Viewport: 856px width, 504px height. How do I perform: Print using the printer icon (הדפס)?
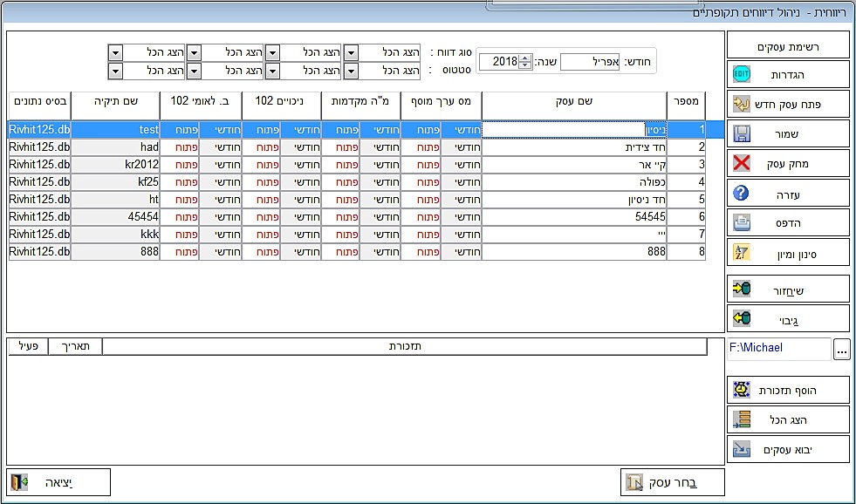pos(742,222)
